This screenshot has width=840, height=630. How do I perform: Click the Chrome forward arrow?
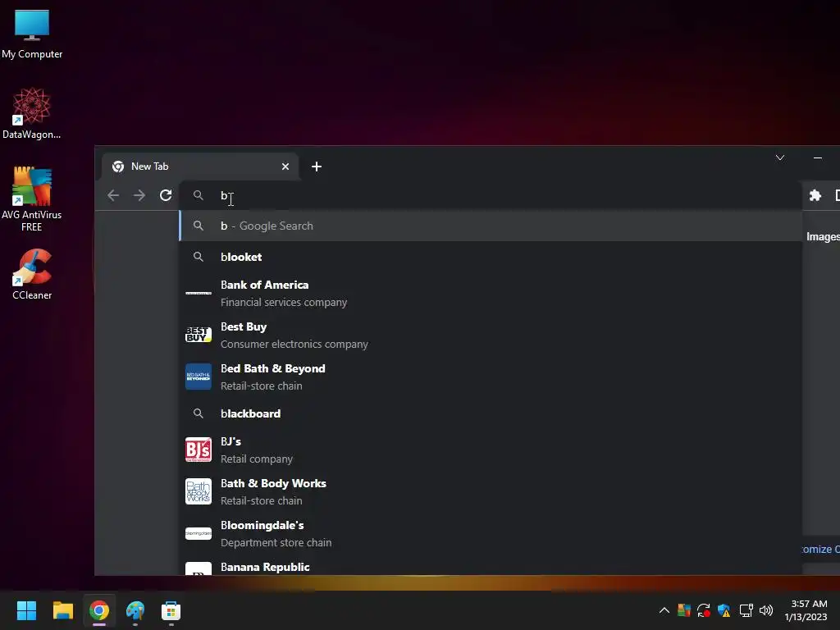tap(139, 195)
